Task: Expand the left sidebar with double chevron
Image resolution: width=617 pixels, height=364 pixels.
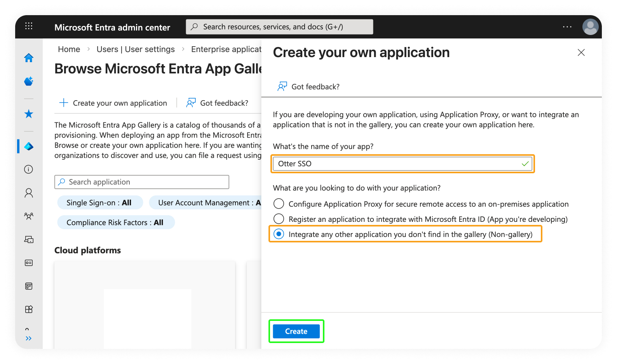Action: pos(29,338)
